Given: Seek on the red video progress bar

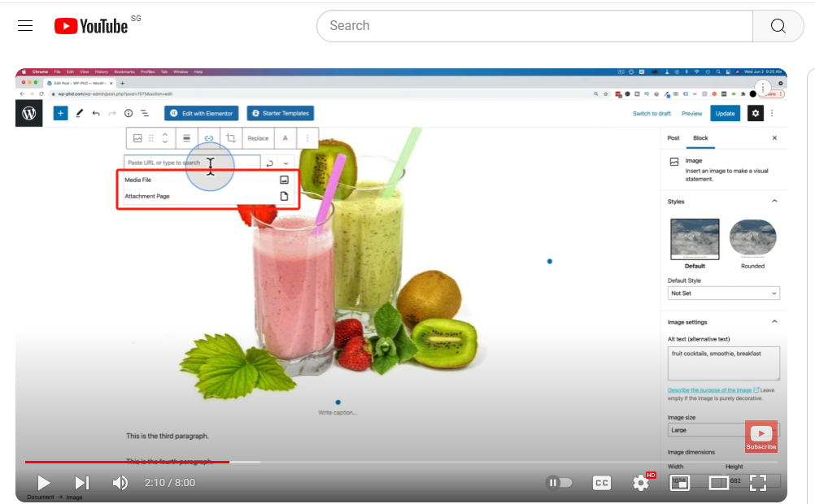Looking at the screenshot, I should (128, 462).
